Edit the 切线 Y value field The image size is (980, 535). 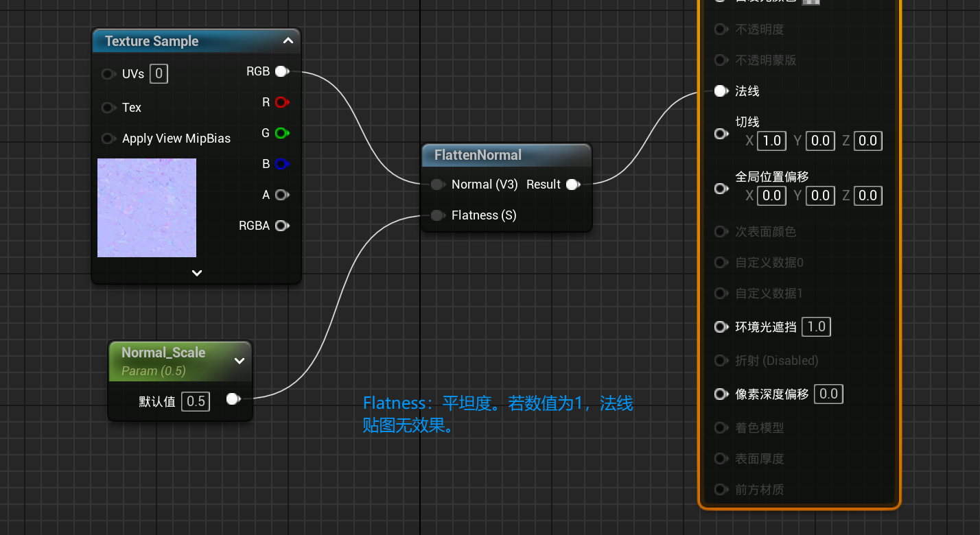coord(820,141)
